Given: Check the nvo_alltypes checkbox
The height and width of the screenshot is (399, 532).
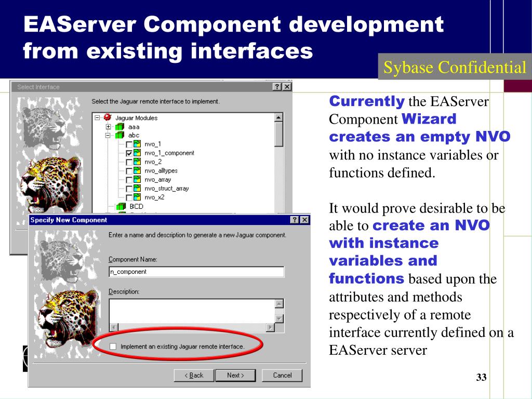Looking at the screenshot, I should pos(129,171).
